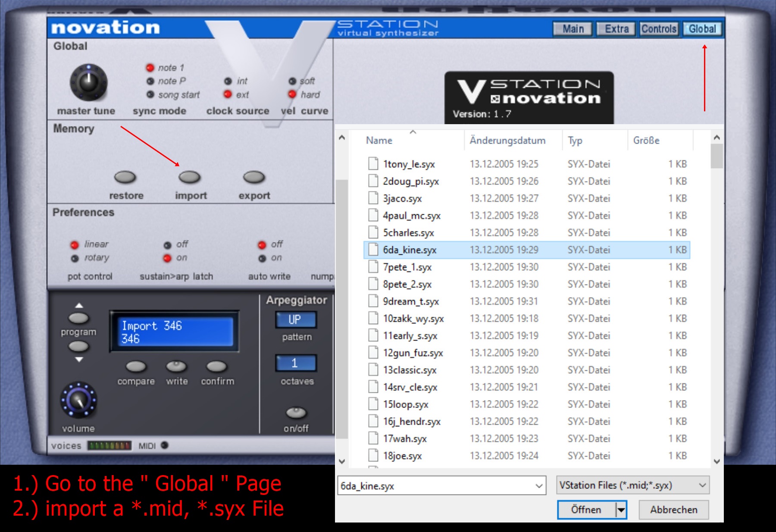Image resolution: width=776 pixels, height=532 pixels.
Task: Click the master tune knob
Action: pyautogui.click(x=89, y=82)
